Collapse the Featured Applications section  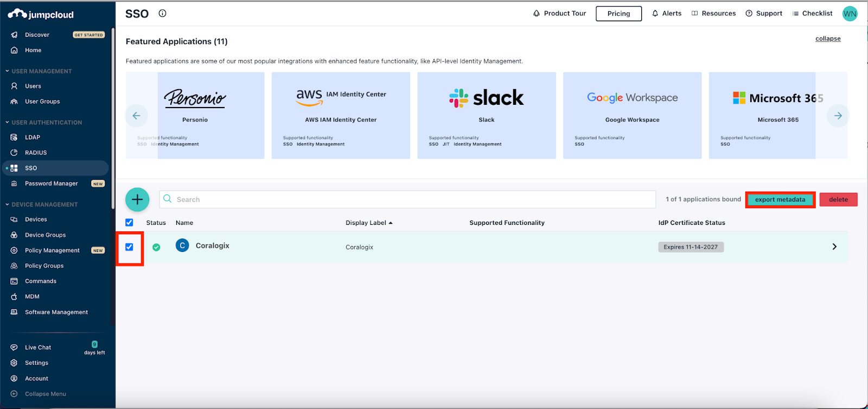[828, 39]
